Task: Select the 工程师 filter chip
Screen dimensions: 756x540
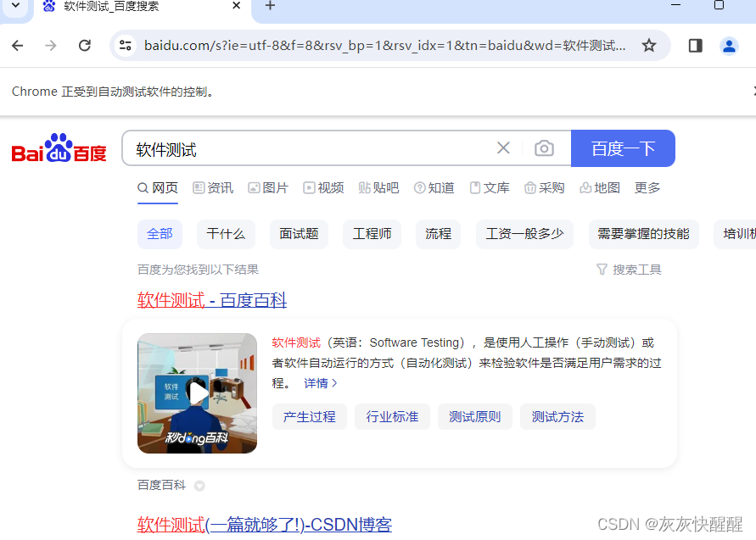Action: [372, 234]
